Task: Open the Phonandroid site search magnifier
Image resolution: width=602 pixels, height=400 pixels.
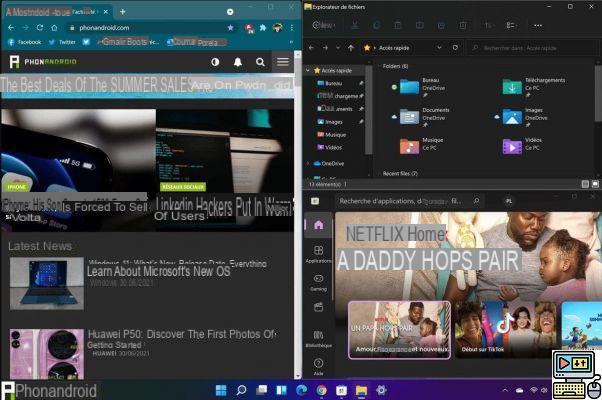Action: (x=260, y=62)
